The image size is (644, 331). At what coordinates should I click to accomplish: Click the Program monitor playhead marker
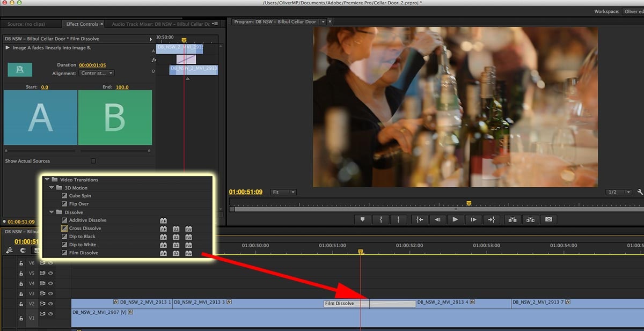(x=469, y=203)
